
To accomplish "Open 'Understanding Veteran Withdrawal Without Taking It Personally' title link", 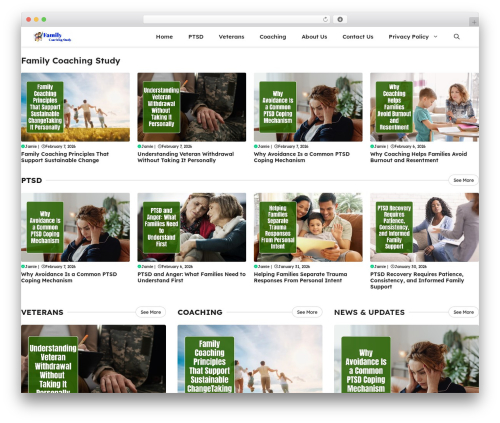I will coord(186,157).
